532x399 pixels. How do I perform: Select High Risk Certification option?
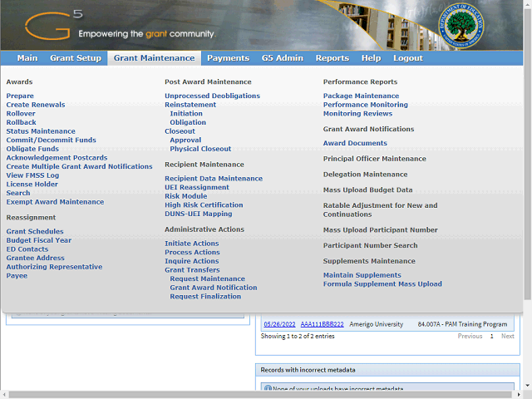204,204
